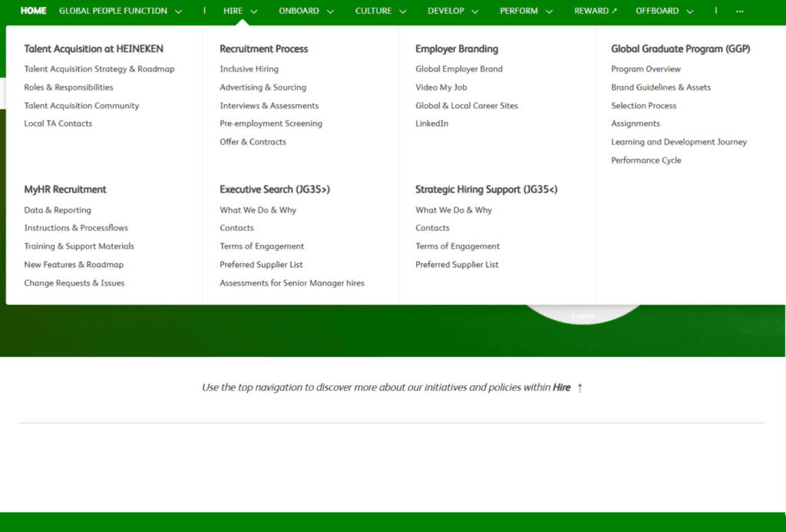Expand the PERFORM dropdown chevron
This screenshot has height=532, width=786.
pyautogui.click(x=550, y=12)
